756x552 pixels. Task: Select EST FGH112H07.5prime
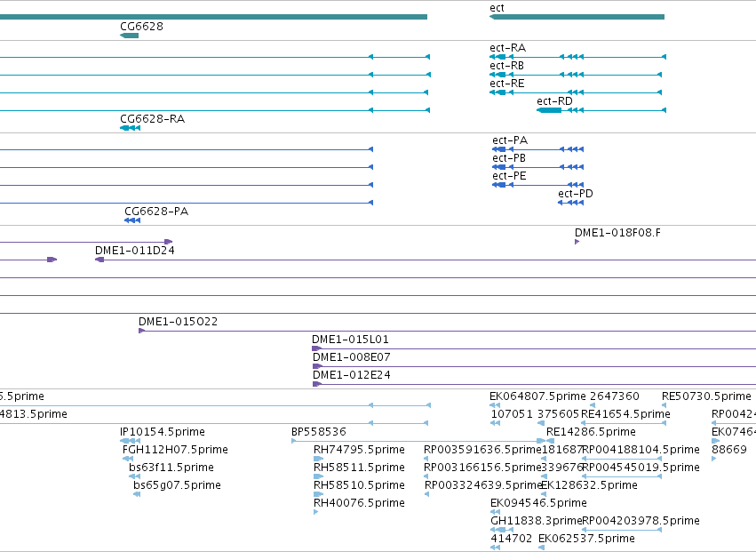[x=128, y=459]
